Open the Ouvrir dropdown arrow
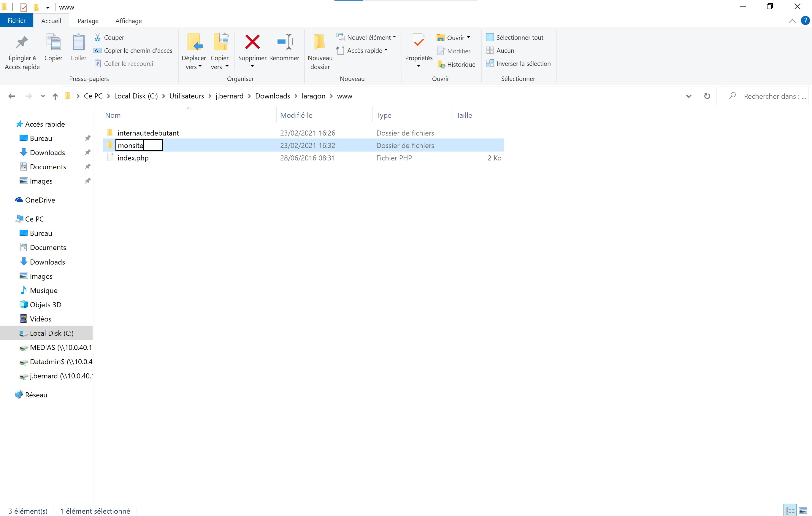The width and height of the screenshot is (812, 516). point(468,37)
